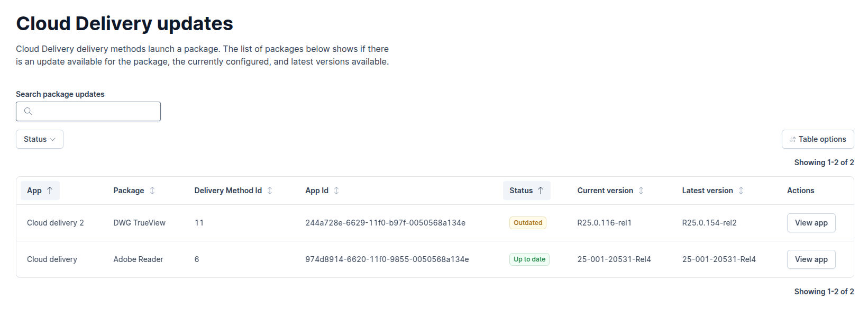Click the App column header
Screen dimensions: 868x316
pyautogui.click(x=34, y=191)
